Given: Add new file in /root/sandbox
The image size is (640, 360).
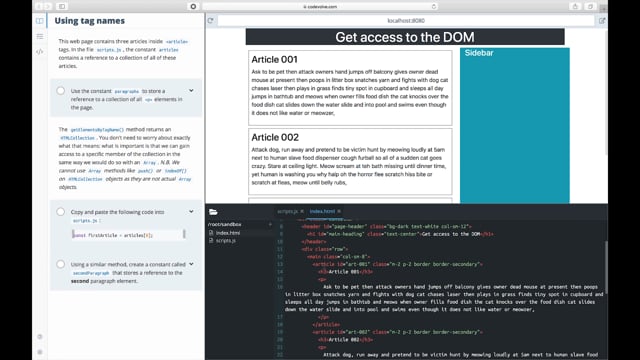Looking at the screenshot, I should (x=270, y=224).
